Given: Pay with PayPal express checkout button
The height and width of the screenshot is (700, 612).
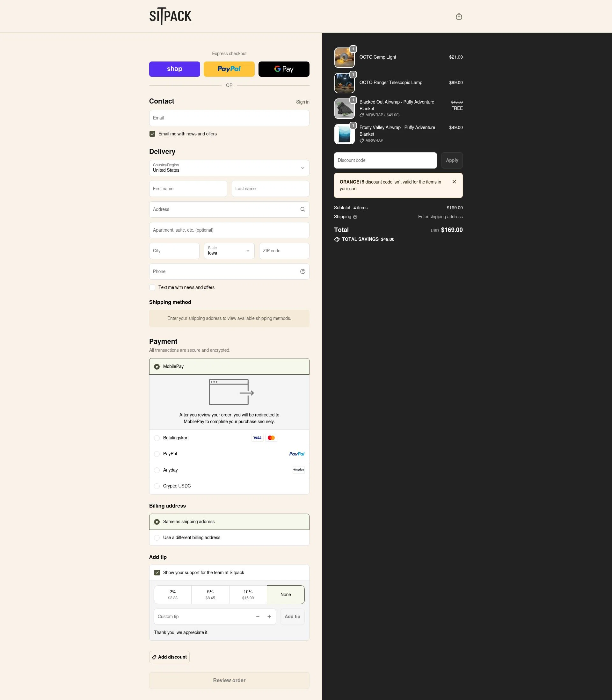Looking at the screenshot, I should tap(229, 69).
